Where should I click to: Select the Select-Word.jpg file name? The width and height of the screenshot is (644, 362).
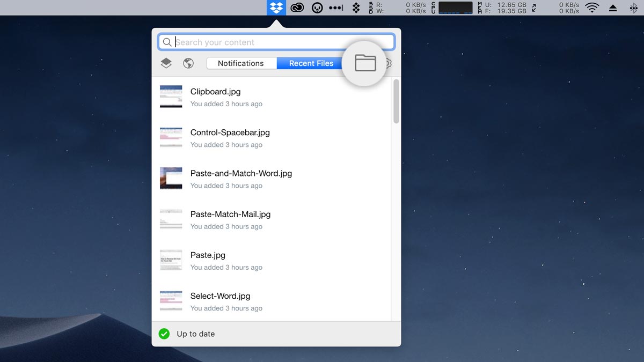point(220,296)
